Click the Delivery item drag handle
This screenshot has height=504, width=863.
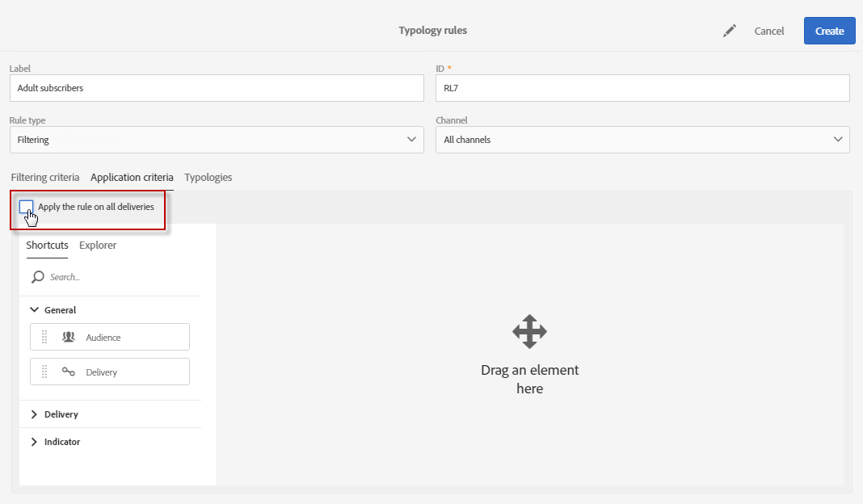(x=44, y=372)
